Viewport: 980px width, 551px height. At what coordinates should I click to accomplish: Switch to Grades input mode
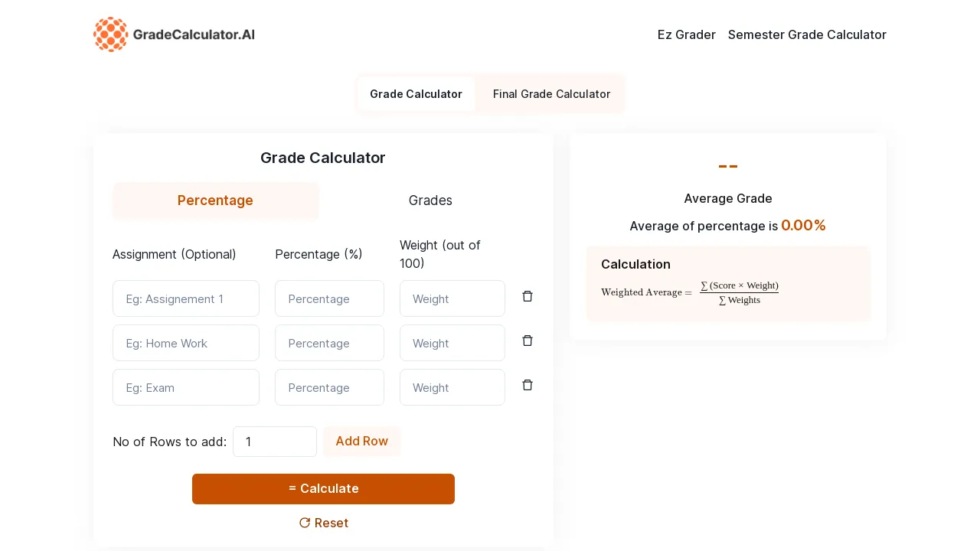[x=430, y=201]
